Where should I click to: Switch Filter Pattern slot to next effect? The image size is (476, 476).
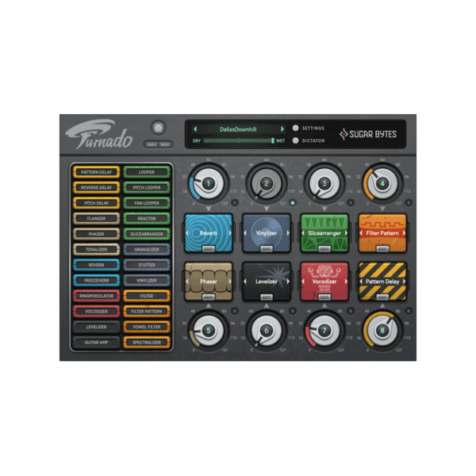(x=404, y=233)
